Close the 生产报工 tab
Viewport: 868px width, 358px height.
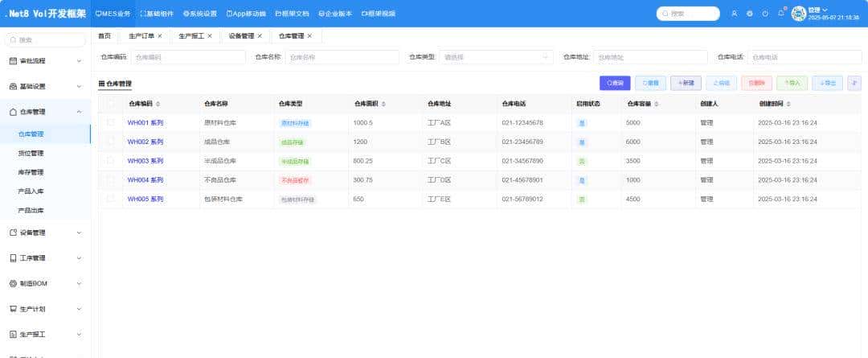click(x=210, y=36)
